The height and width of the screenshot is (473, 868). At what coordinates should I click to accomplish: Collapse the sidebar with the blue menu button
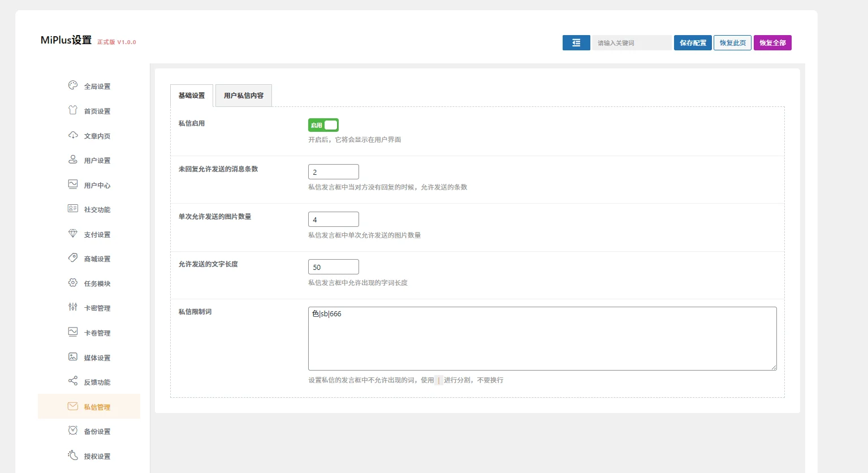click(x=576, y=43)
